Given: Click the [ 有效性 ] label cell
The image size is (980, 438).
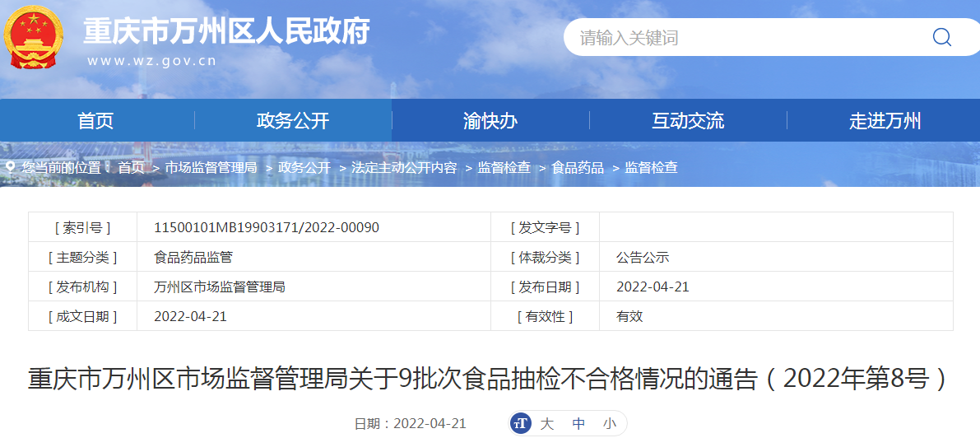Looking at the screenshot, I should tap(545, 317).
